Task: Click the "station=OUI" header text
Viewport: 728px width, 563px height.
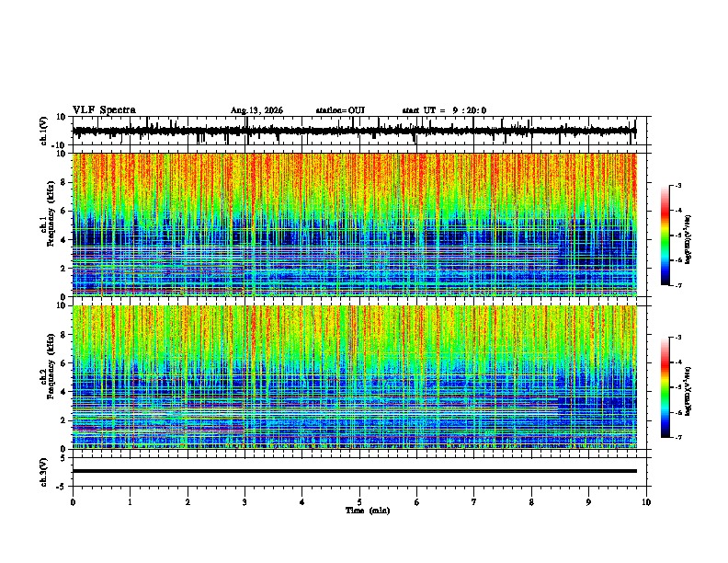Action: (x=340, y=110)
